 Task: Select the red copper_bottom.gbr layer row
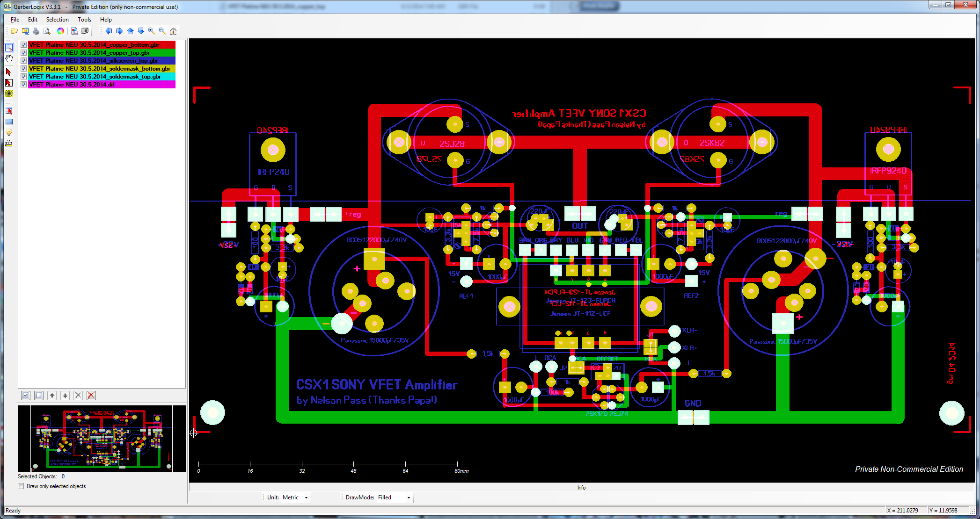tap(102, 45)
